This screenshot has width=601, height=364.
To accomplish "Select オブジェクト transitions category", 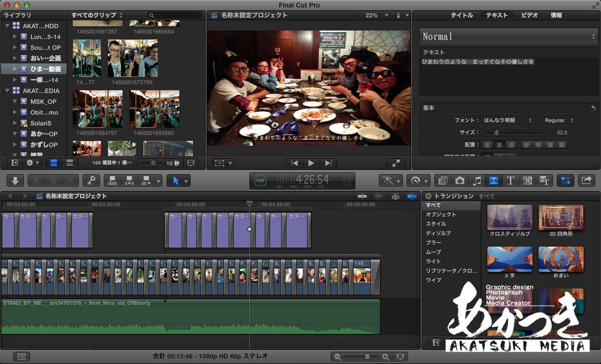I will (x=451, y=214).
